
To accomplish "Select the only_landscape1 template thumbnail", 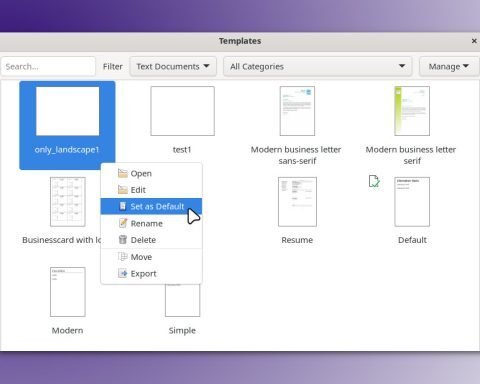I will pyautogui.click(x=67, y=111).
